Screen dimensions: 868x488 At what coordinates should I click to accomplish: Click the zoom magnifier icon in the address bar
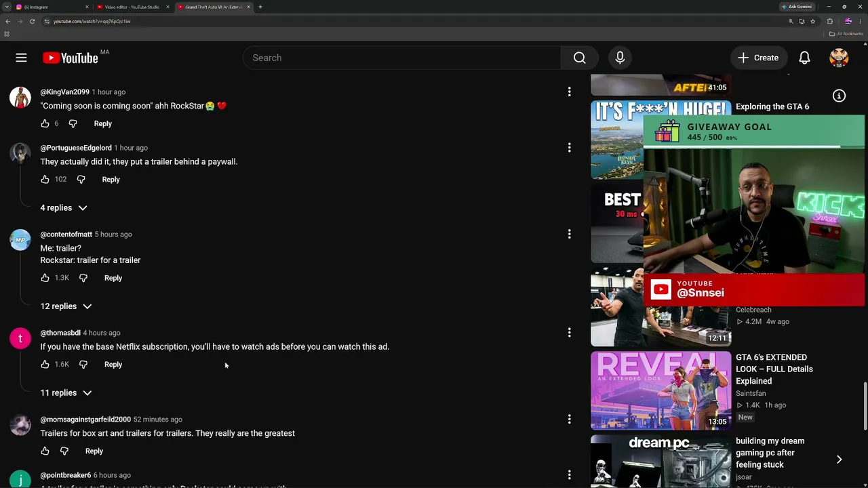coord(791,21)
